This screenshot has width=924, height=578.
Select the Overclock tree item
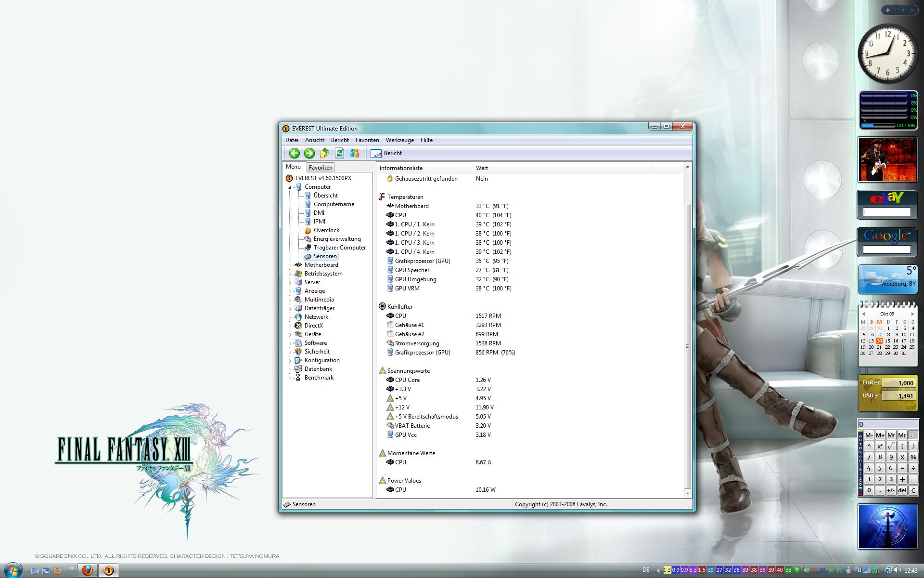click(326, 230)
